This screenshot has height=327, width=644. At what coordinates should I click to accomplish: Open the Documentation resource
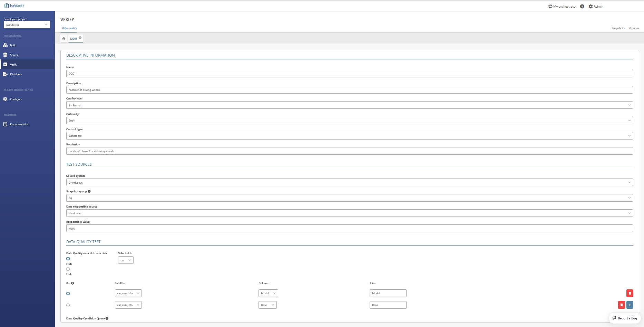tap(19, 124)
